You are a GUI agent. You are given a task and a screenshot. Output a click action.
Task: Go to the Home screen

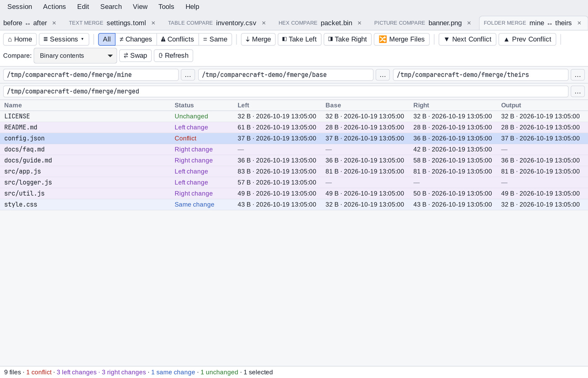click(20, 39)
